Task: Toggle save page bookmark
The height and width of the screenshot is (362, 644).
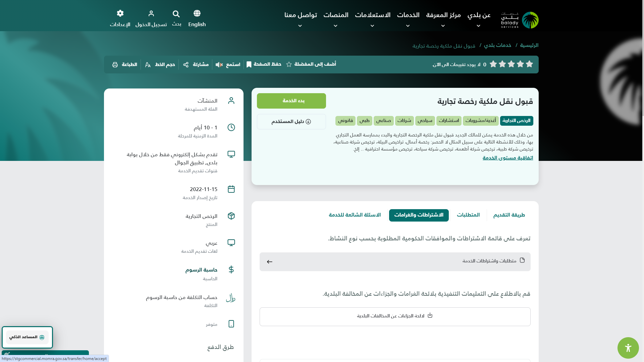Action: (249, 64)
